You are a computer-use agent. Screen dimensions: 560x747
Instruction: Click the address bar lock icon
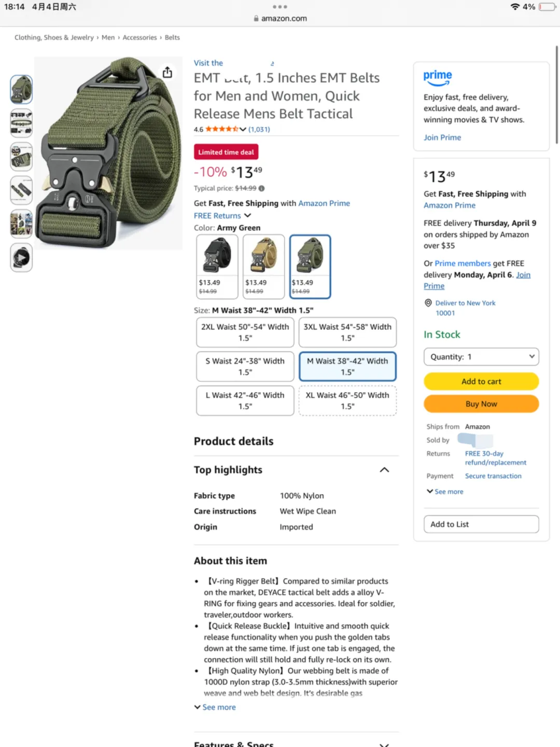pyautogui.click(x=256, y=18)
